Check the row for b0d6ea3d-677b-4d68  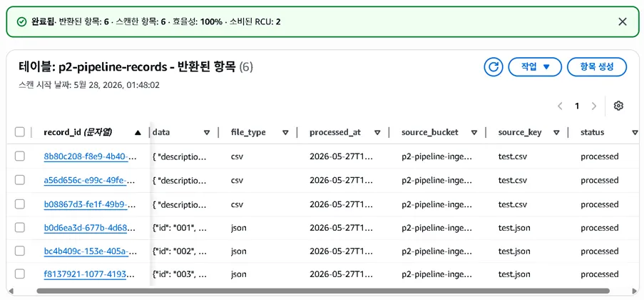(x=20, y=228)
